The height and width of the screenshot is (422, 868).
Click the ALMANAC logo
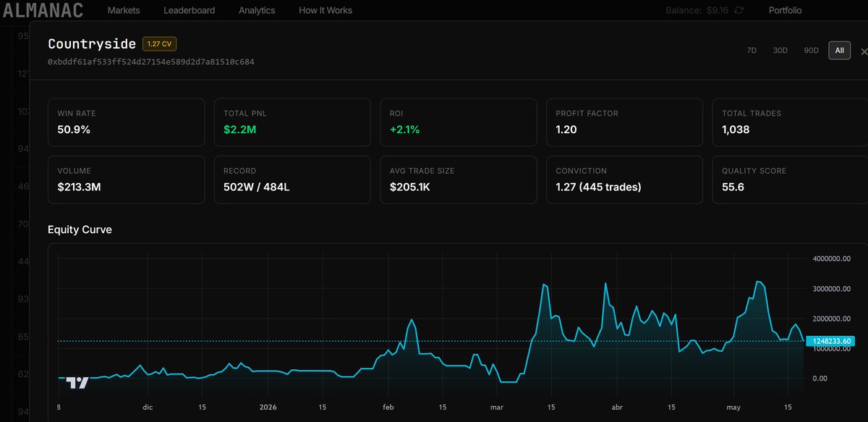pyautogui.click(x=43, y=10)
